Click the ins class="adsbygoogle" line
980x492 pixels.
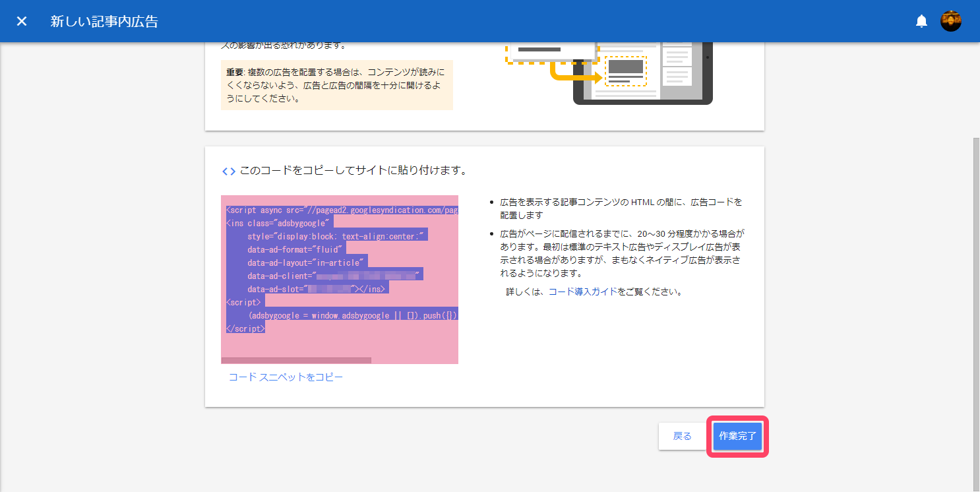278,223
